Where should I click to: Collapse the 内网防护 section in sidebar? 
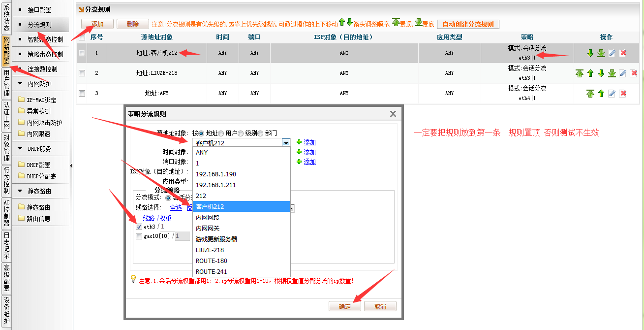(20, 84)
